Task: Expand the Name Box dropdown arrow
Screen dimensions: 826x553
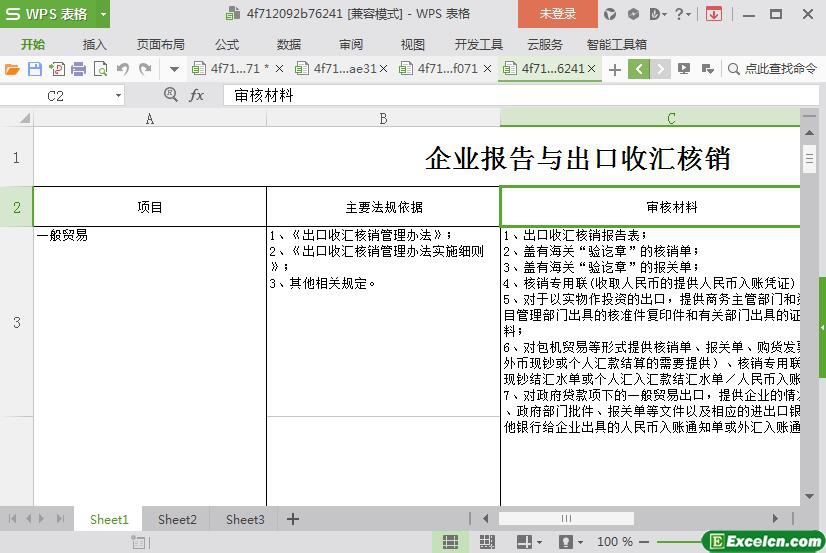Action: coord(118,95)
